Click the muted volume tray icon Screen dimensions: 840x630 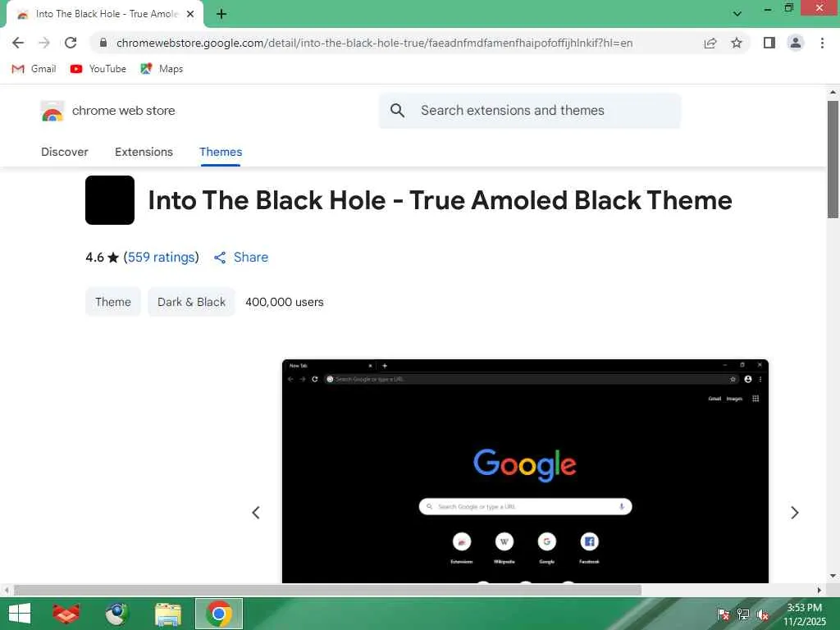(763, 614)
